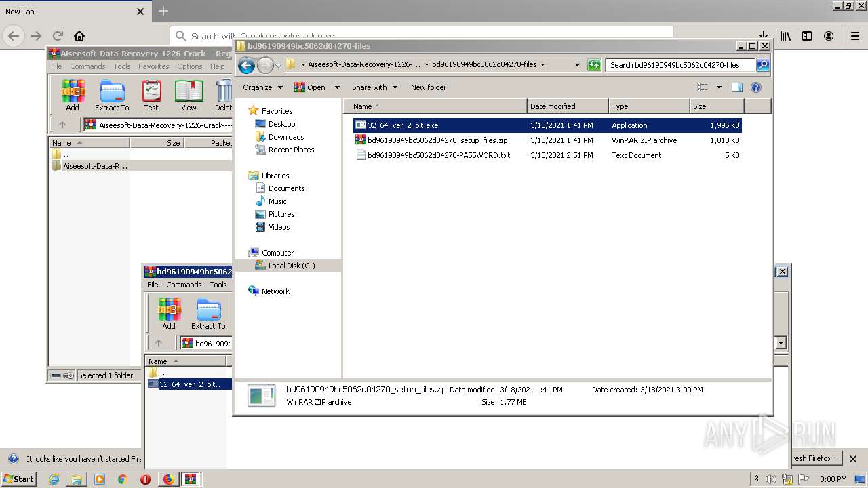868x488 pixels.
Task: Click Extract To in Aiseesoft WinRAR window
Action: click(x=112, y=95)
